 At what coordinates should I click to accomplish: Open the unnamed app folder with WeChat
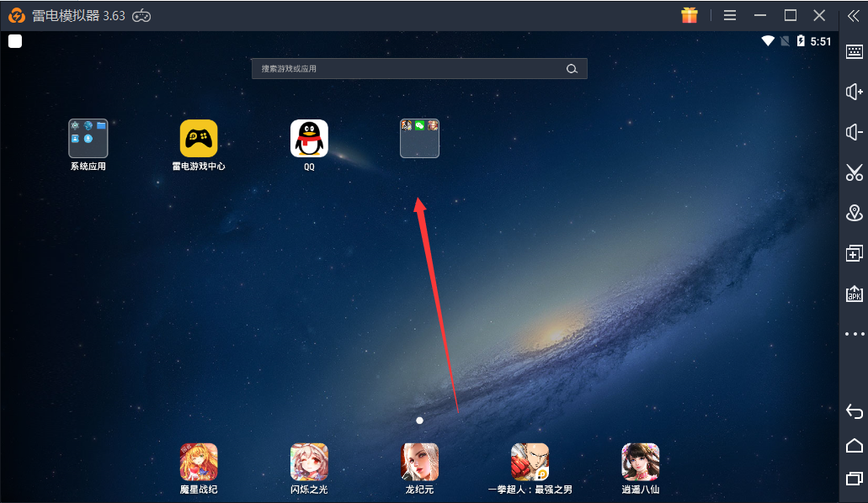(419, 139)
